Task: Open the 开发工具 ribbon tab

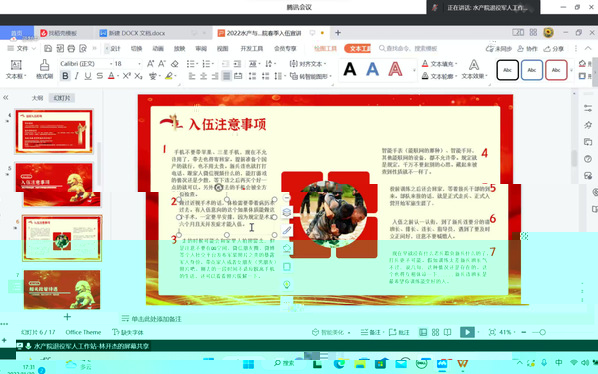Action: 252,48
